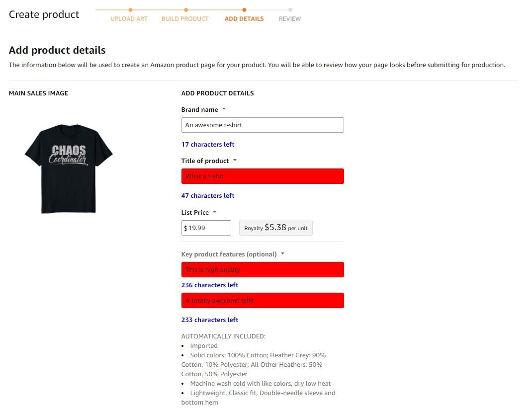Click the first key product feature field
Viewport: 532px width, 412px height.
tap(263, 269)
